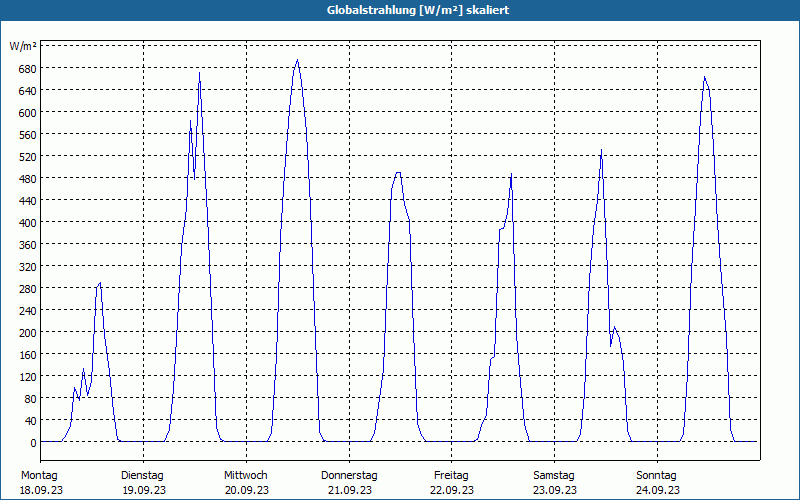This screenshot has height=500, width=800.
Task: Click the Mittwoch 20.09.23 date label
Action: pos(246,483)
